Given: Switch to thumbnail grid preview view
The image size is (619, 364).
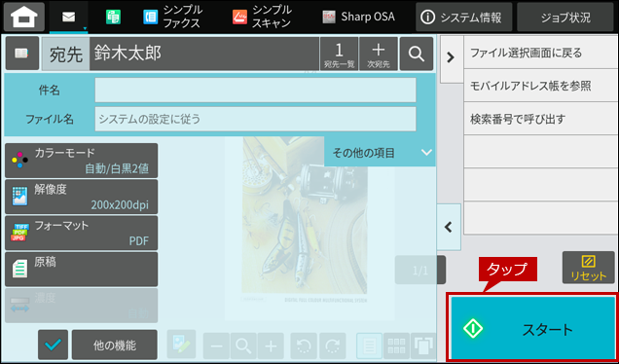Looking at the screenshot, I should 396,346.
